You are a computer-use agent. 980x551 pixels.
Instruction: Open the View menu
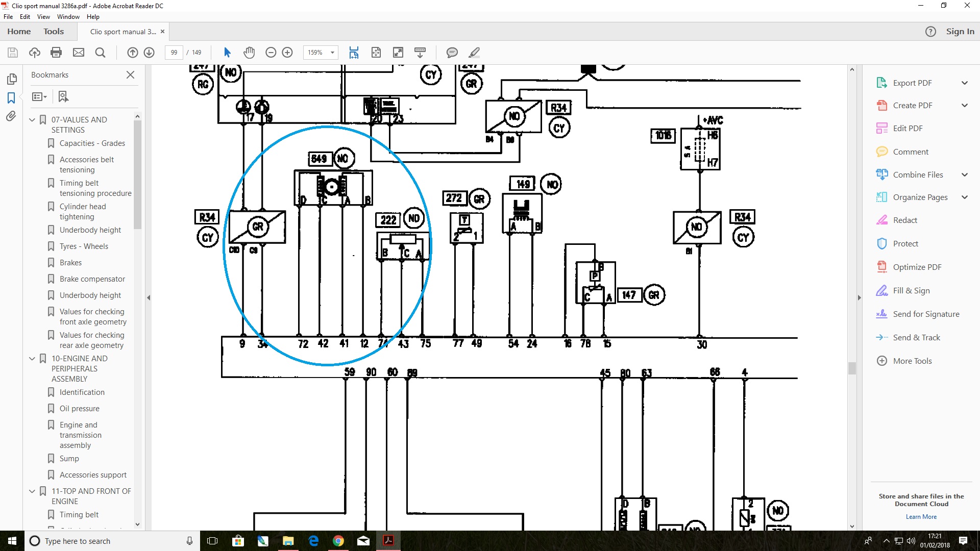tap(43, 17)
